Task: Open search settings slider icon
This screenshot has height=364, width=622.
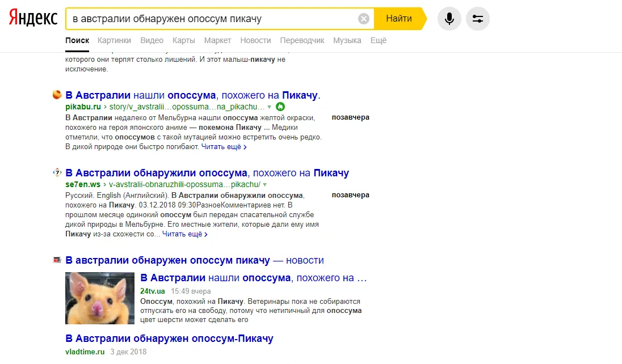Action: [x=478, y=19]
